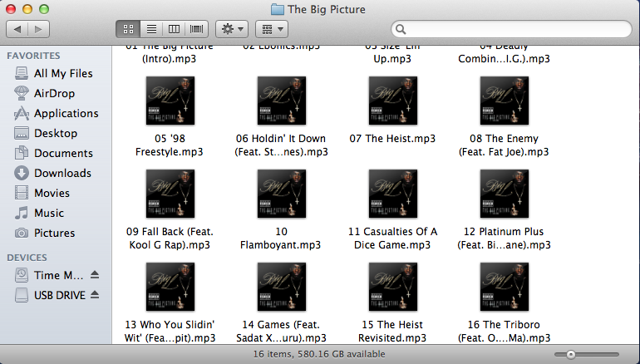
Task: Eject the Time Machine drive
Action: click(95, 274)
